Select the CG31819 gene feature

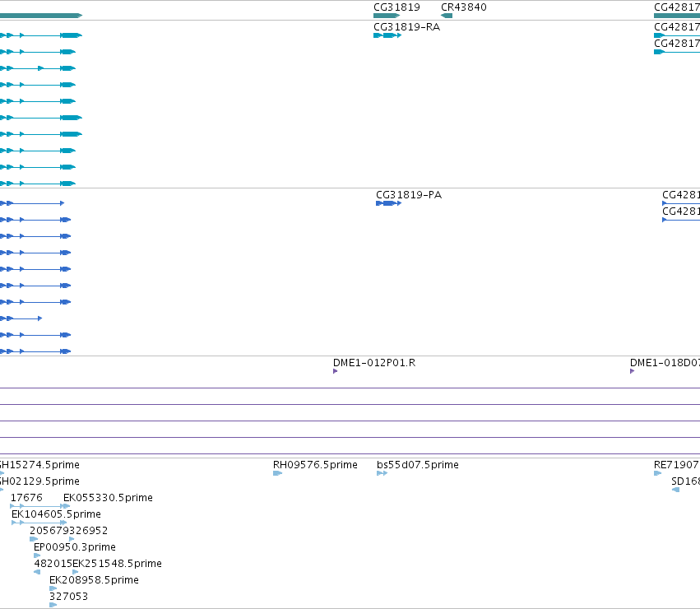[387, 16]
